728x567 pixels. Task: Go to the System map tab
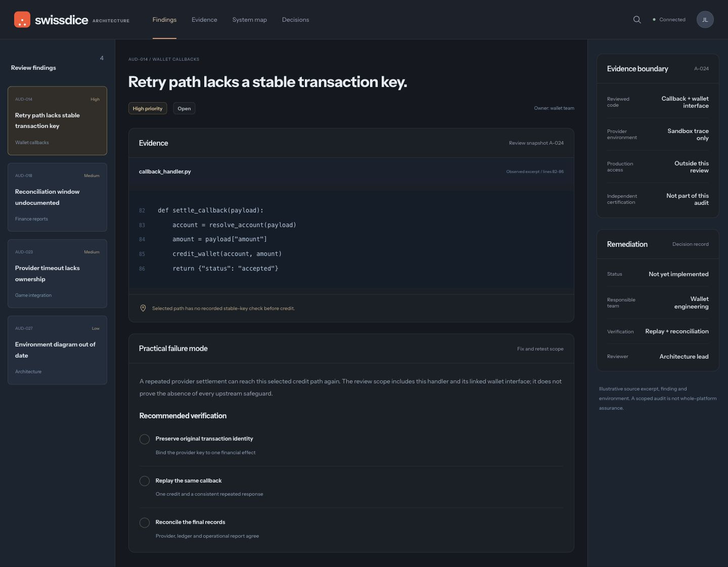coord(249,20)
